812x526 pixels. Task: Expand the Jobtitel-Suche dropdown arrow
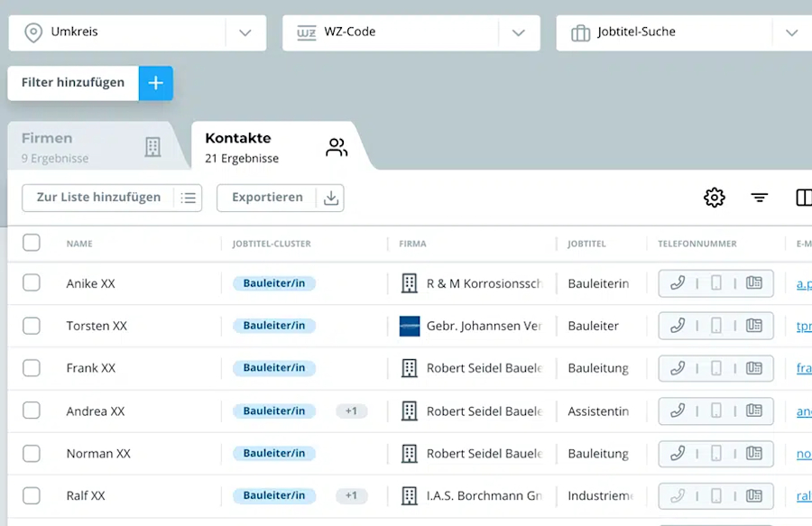(791, 32)
